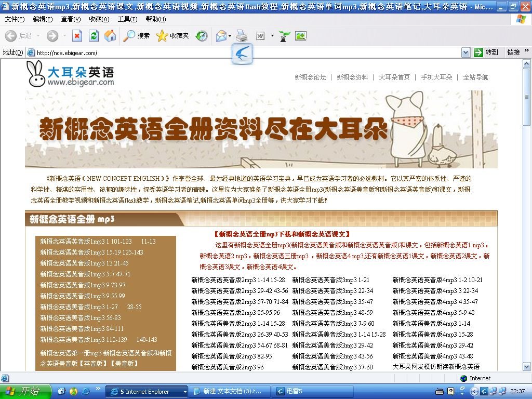532x399 pixels.
Task: Click the Mail envelope icon
Action: (220, 36)
